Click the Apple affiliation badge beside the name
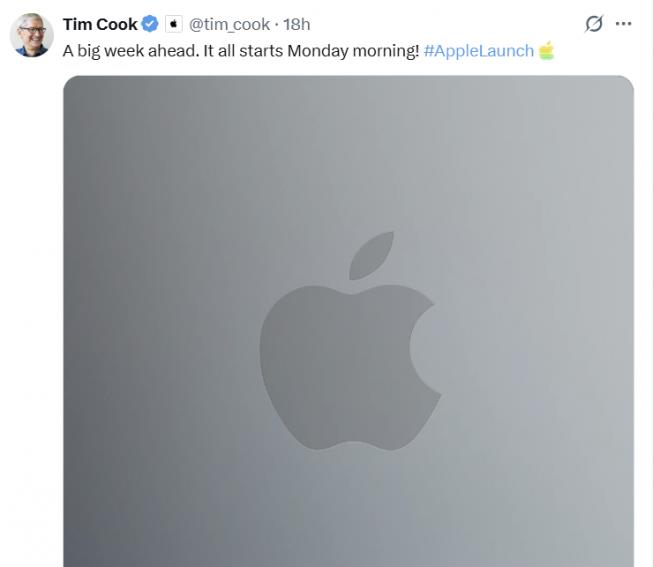This screenshot has width=653, height=567. [x=174, y=24]
